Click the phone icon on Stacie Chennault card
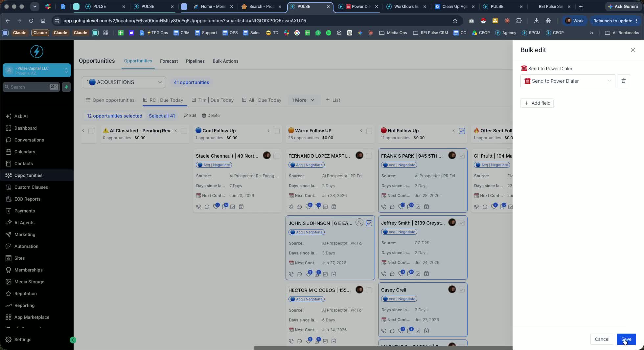The width and height of the screenshot is (644, 350). pos(198,207)
